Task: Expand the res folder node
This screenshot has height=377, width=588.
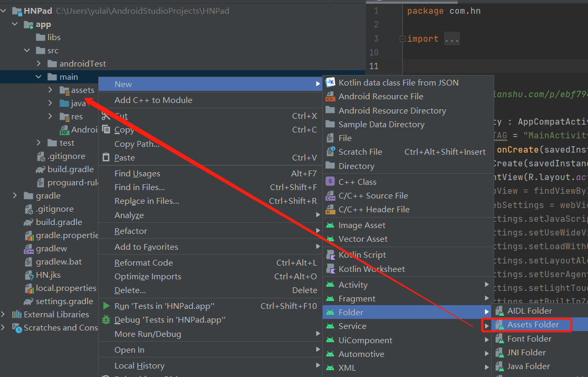Action: tap(50, 116)
